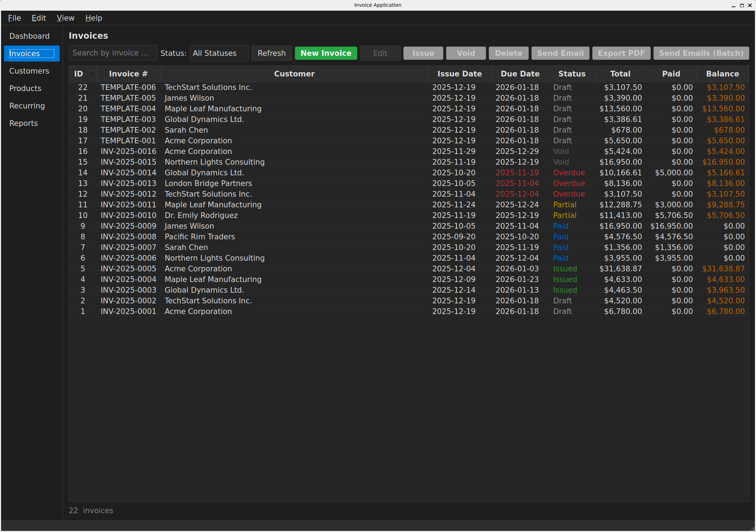Open the File menu

(14, 18)
